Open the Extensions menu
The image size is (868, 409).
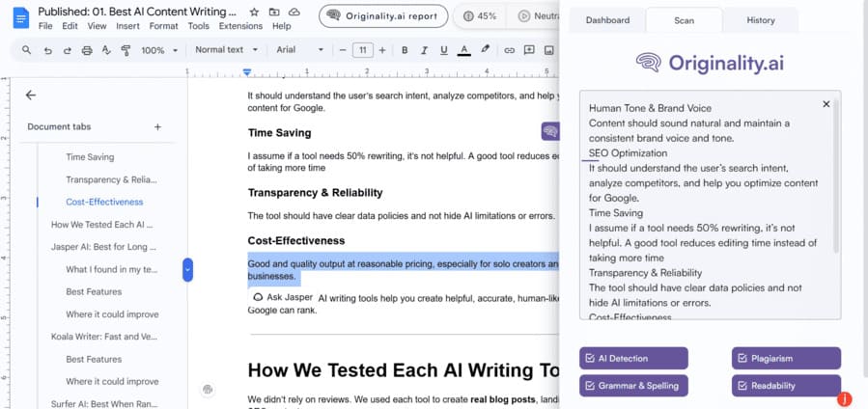tap(240, 26)
